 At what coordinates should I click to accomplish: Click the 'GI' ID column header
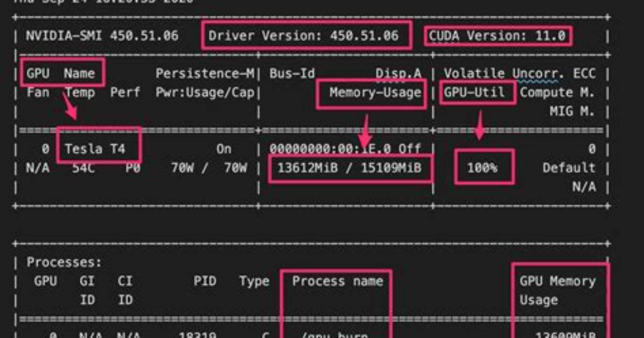87,281
